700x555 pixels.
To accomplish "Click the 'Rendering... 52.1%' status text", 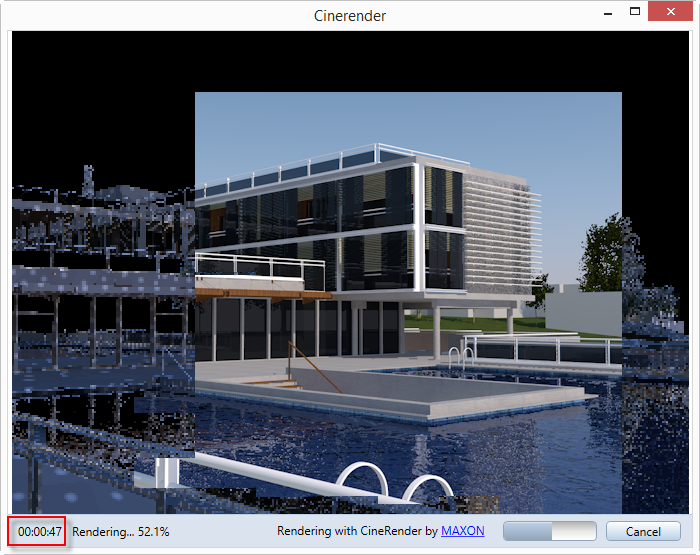I will [x=121, y=531].
